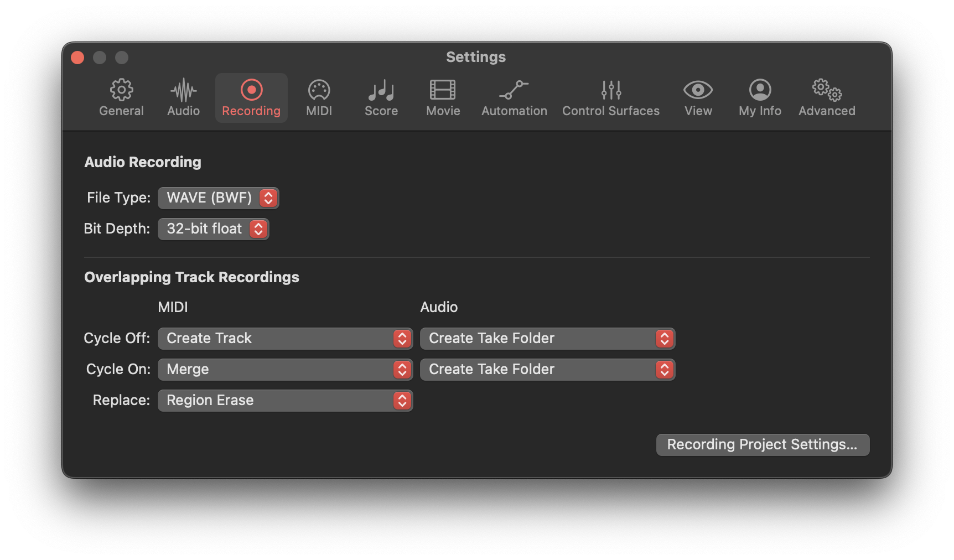954x560 pixels.
Task: Open the Control Surfaces settings pane
Action: pyautogui.click(x=611, y=98)
